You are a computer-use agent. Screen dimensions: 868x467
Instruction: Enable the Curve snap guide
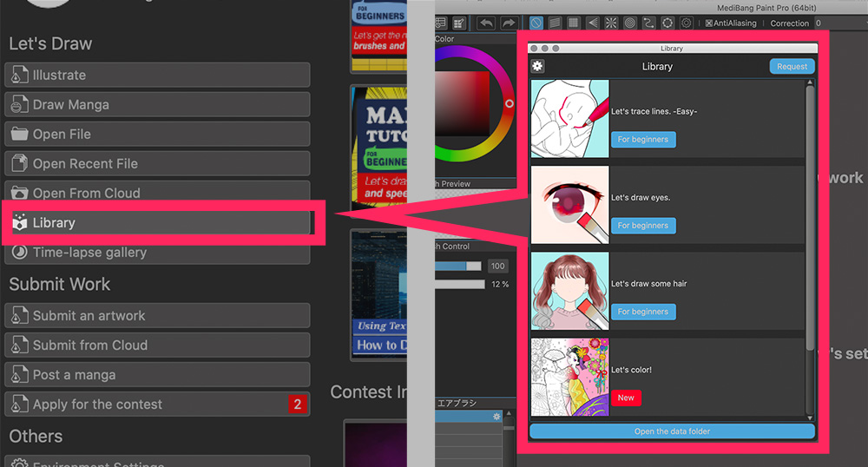(648, 23)
